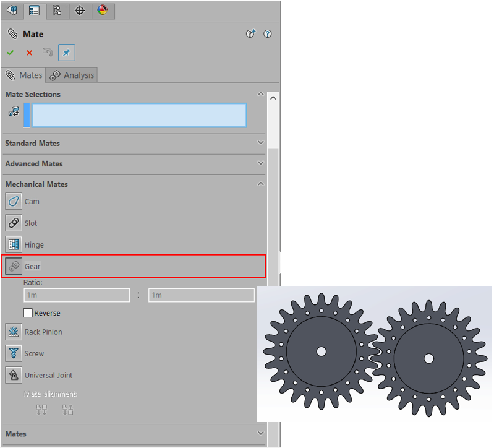Choose the Slot mechanical mate

tap(14, 223)
